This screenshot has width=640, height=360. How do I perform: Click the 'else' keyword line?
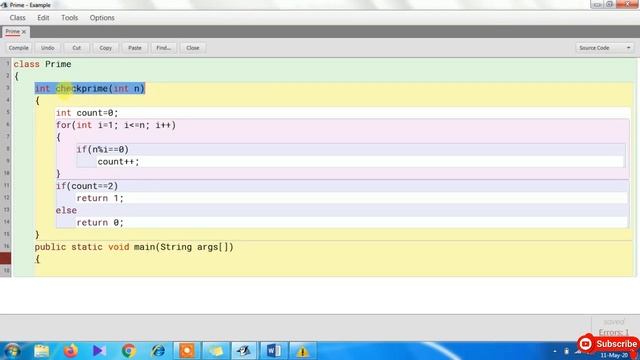(66, 211)
